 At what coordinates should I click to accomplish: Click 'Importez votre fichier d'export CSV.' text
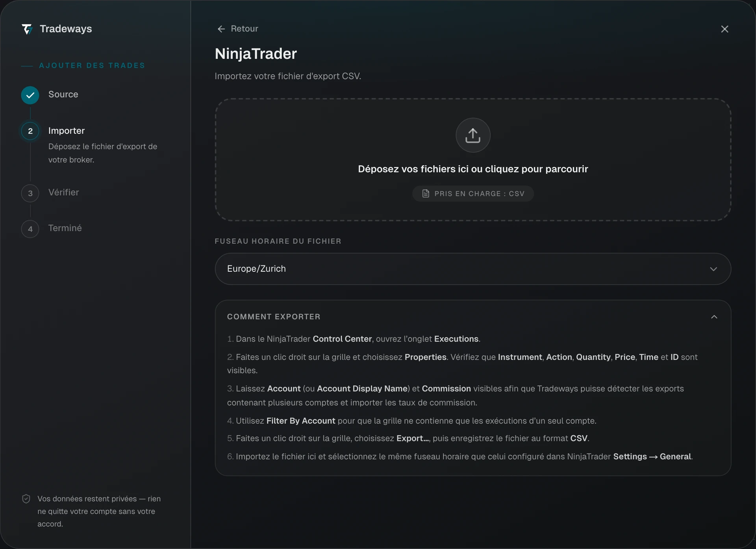click(288, 76)
